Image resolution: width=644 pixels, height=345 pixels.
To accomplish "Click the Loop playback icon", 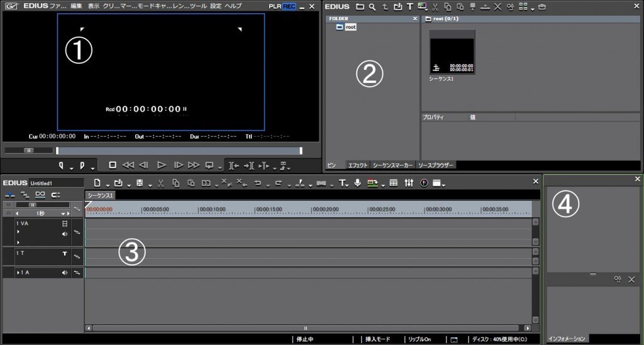I will 209,166.
